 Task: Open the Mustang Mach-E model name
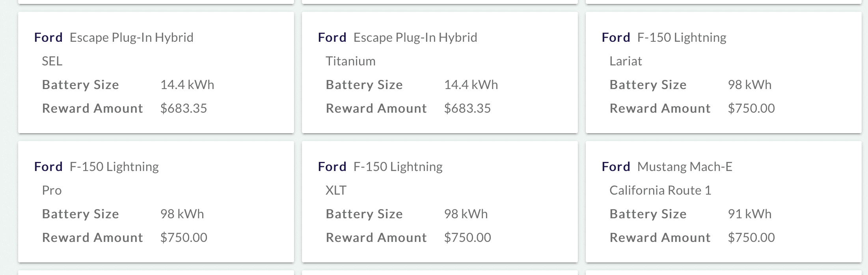[x=685, y=167]
